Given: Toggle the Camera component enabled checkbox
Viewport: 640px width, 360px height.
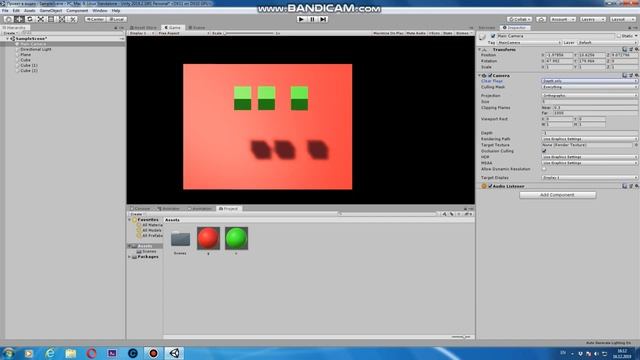Looking at the screenshot, I should coord(490,76).
